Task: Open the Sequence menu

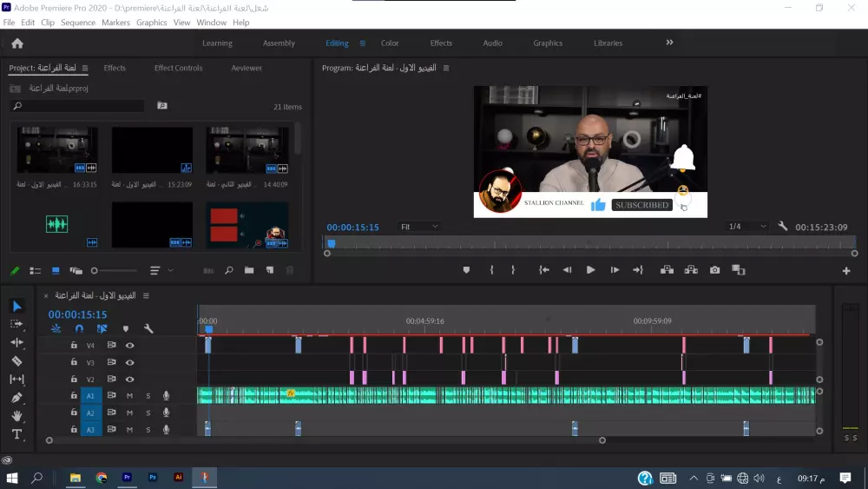Action: 78,23
